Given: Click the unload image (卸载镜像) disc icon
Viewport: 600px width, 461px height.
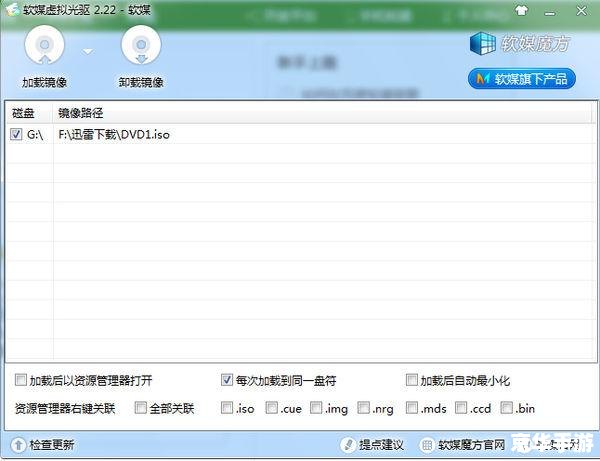Looking at the screenshot, I should (141, 45).
